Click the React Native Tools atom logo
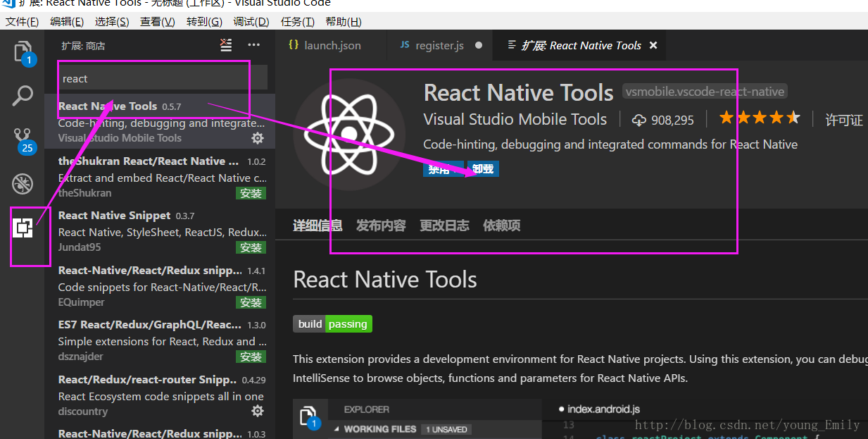The height and width of the screenshot is (439, 868). point(349,134)
